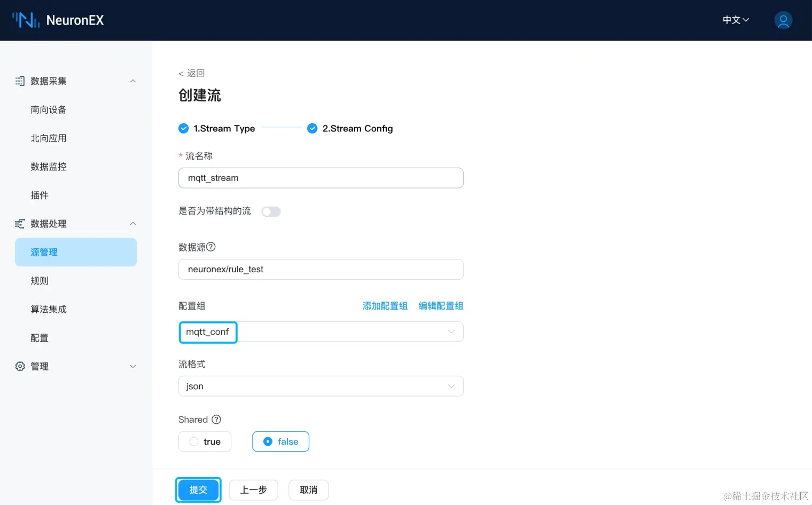
Task: Open the user avatar profile icon
Action: point(783,20)
